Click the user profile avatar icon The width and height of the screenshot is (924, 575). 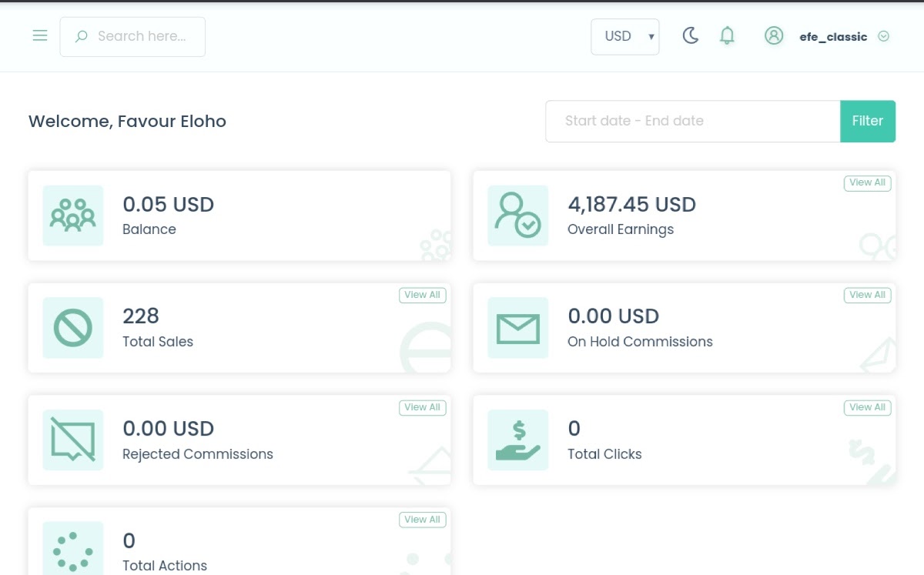click(773, 36)
